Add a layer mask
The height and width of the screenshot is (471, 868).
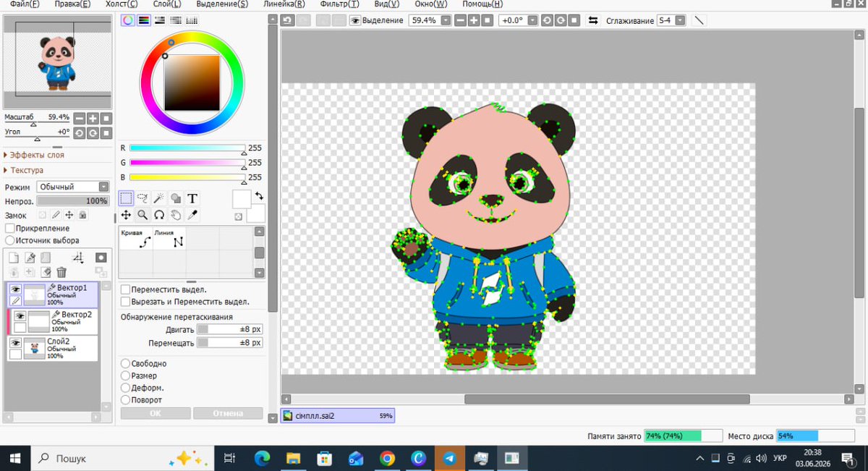tap(101, 258)
